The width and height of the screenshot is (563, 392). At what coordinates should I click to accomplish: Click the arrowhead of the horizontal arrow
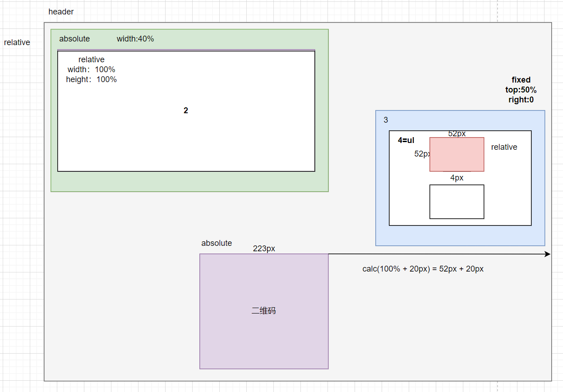click(548, 254)
